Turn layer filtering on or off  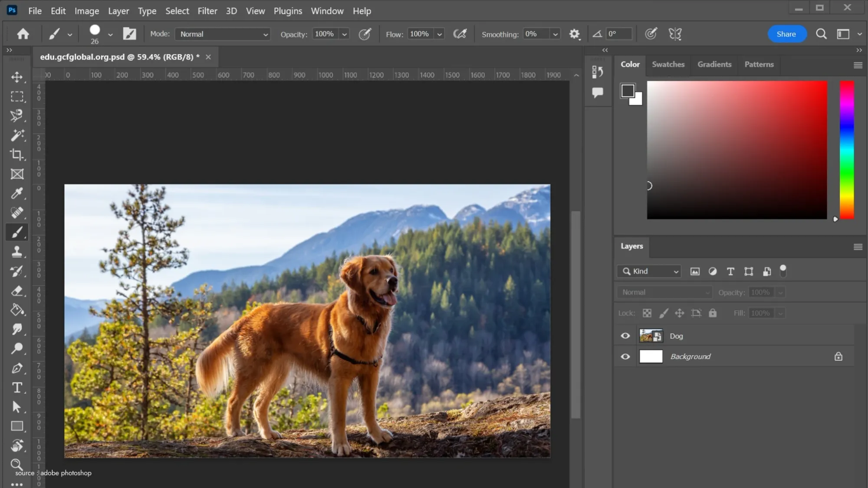(783, 271)
